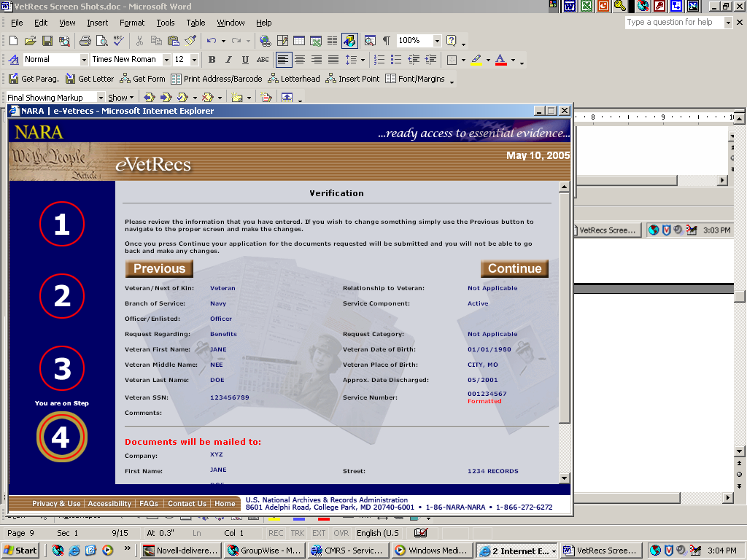The image size is (747, 560).
Task: Click the Numbered list icon
Action: tap(379, 60)
